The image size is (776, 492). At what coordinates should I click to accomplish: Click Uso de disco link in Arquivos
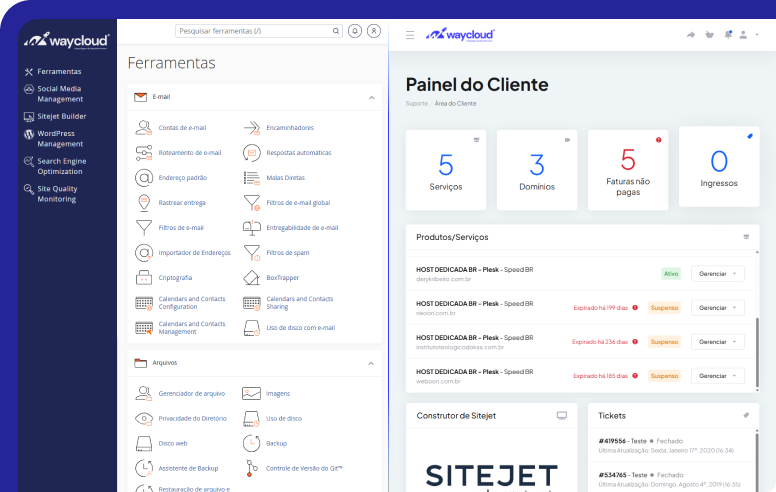284,419
